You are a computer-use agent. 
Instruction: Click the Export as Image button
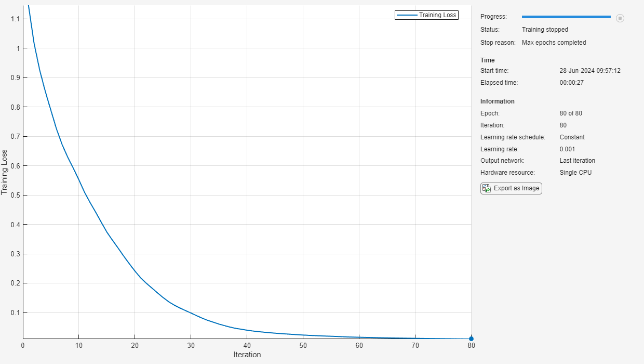coord(511,188)
